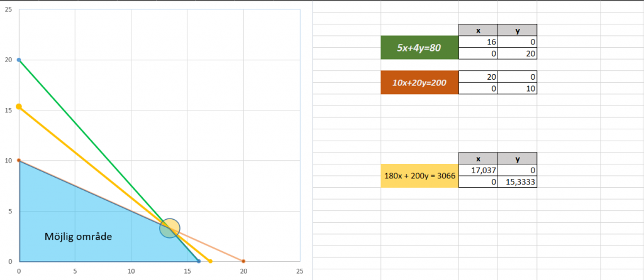Click the y header above value 15,3333

pos(517,158)
